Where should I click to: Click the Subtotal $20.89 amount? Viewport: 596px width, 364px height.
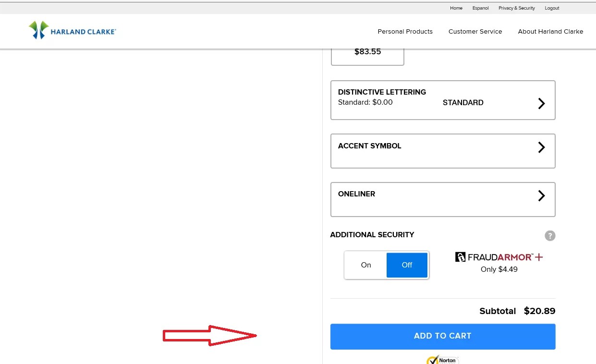[539, 311]
